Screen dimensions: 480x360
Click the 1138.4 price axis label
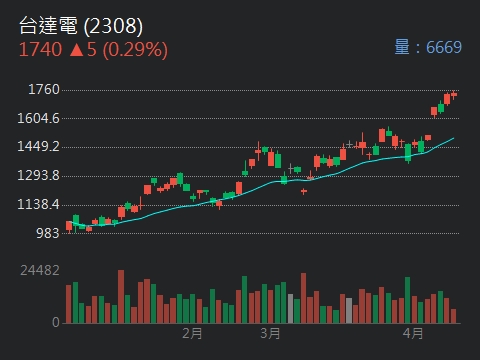(38, 204)
